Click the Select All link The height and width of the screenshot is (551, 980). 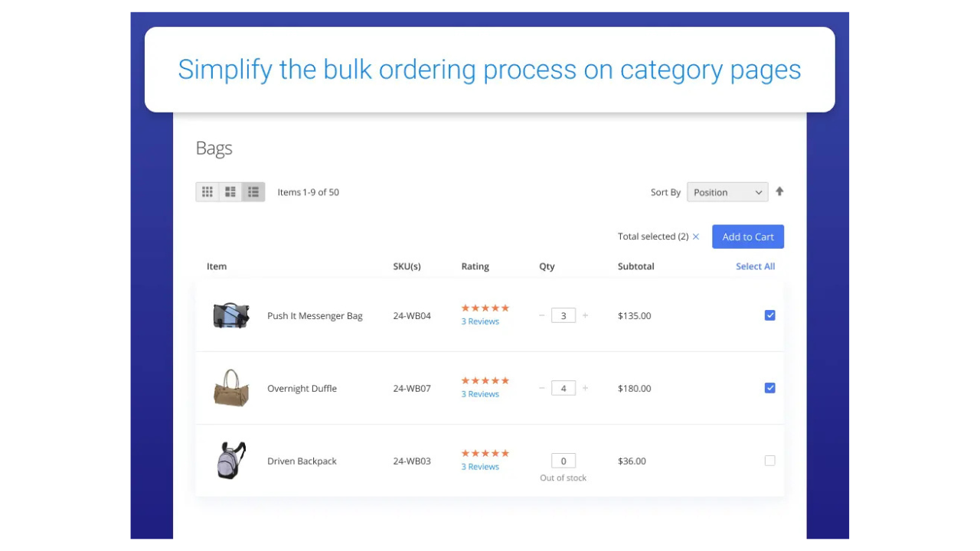pyautogui.click(x=755, y=266)
